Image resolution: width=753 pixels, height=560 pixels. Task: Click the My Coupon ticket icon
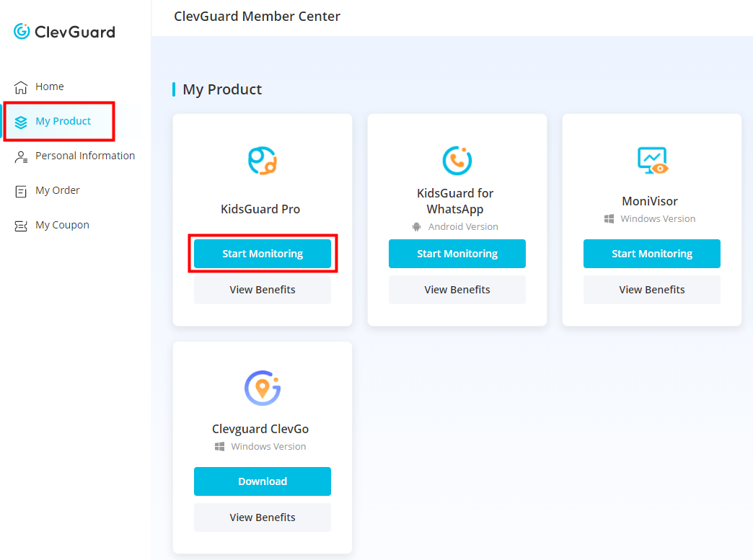(x=21, y=226)
